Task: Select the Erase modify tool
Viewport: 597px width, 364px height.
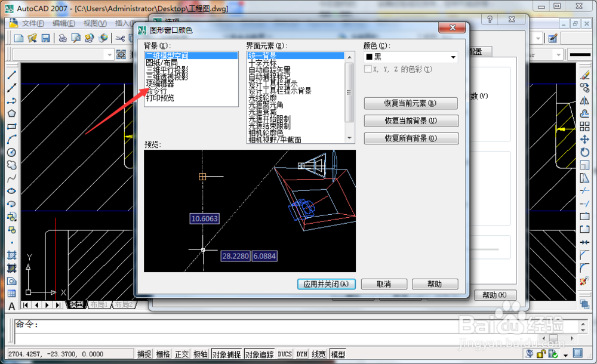Action: (585, 75)
